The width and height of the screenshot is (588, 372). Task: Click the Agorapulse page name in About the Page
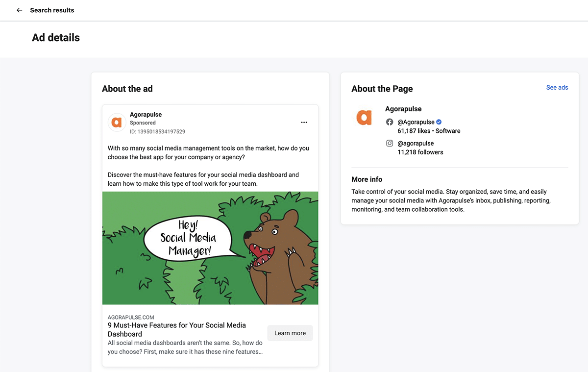403,109
